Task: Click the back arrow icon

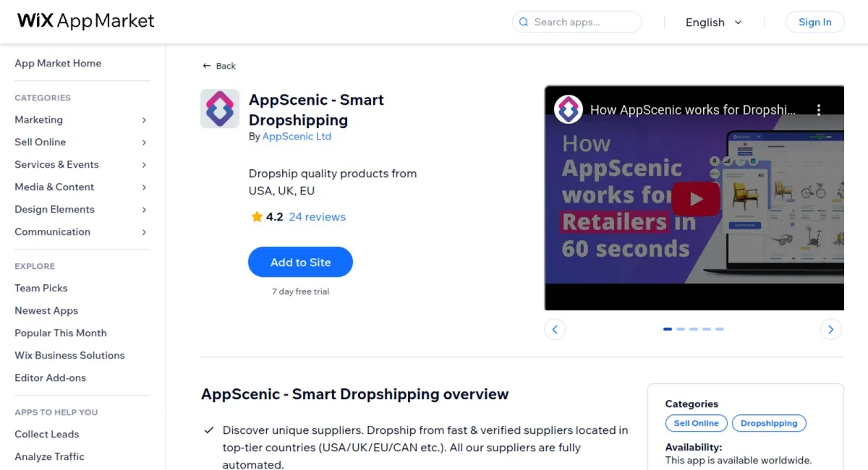Action: point(207,66)
